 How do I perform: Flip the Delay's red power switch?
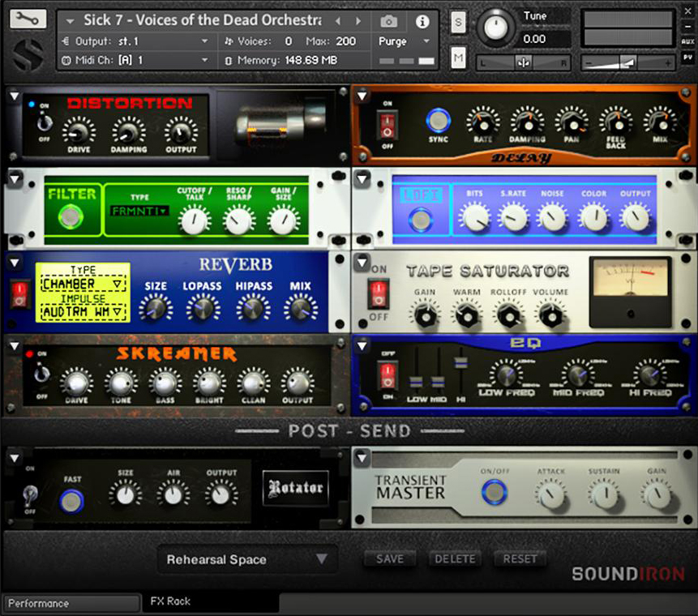coord(386,126)
